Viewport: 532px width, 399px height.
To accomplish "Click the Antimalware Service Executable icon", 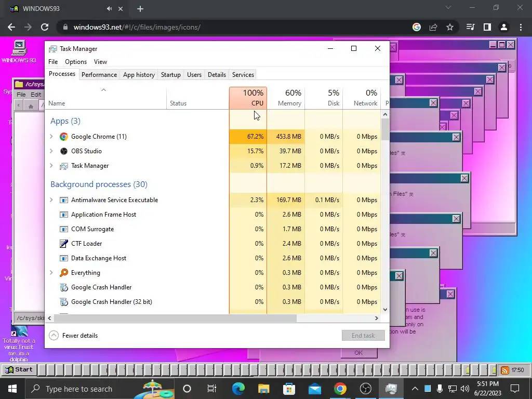I will coord(63,200).
